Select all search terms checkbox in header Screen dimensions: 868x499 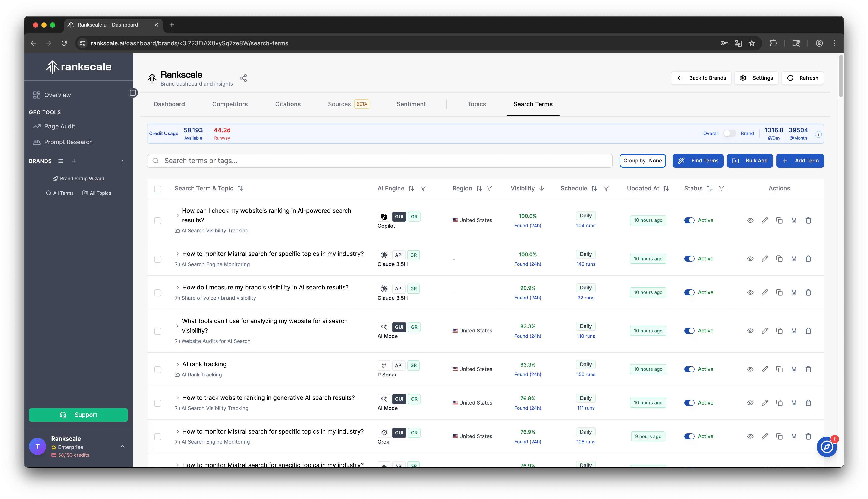click(157, 189)
